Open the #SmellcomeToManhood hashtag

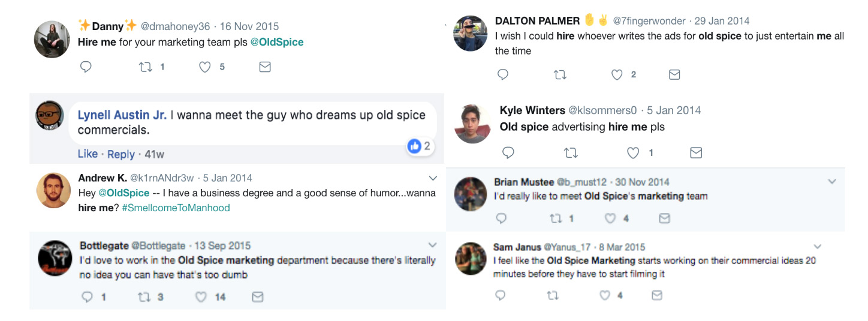(176, 208)
